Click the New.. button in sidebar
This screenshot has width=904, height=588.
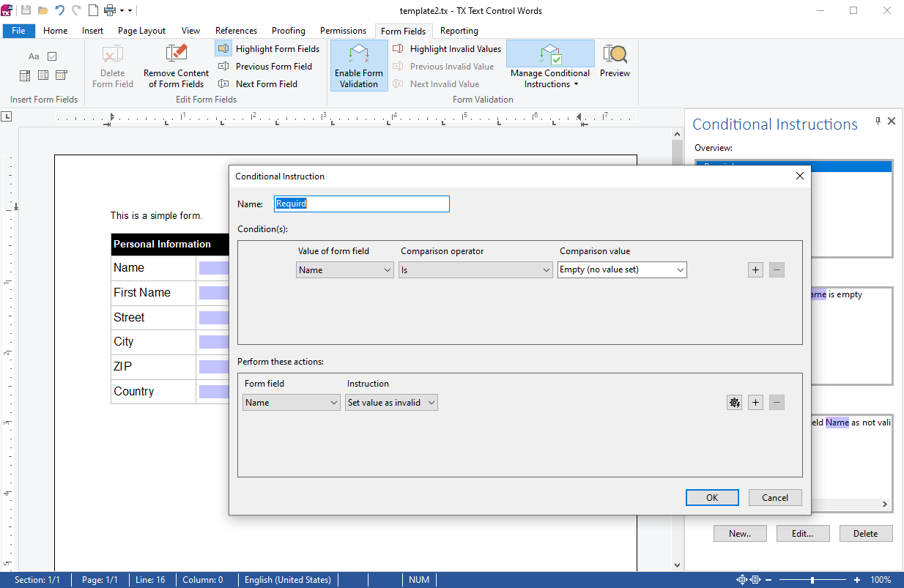pos(740,533)
